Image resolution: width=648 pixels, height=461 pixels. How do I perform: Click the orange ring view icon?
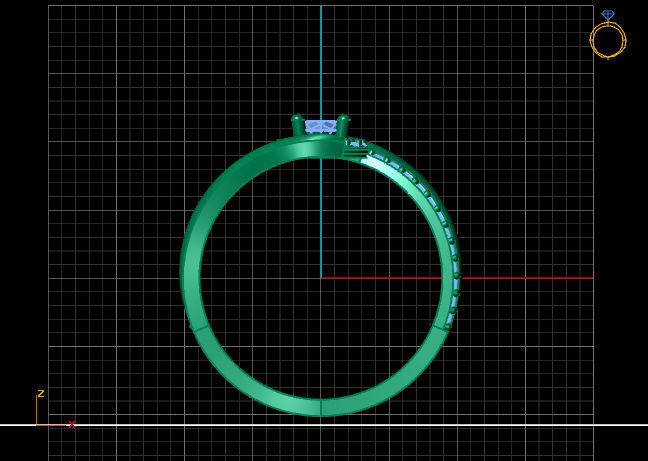608,35
